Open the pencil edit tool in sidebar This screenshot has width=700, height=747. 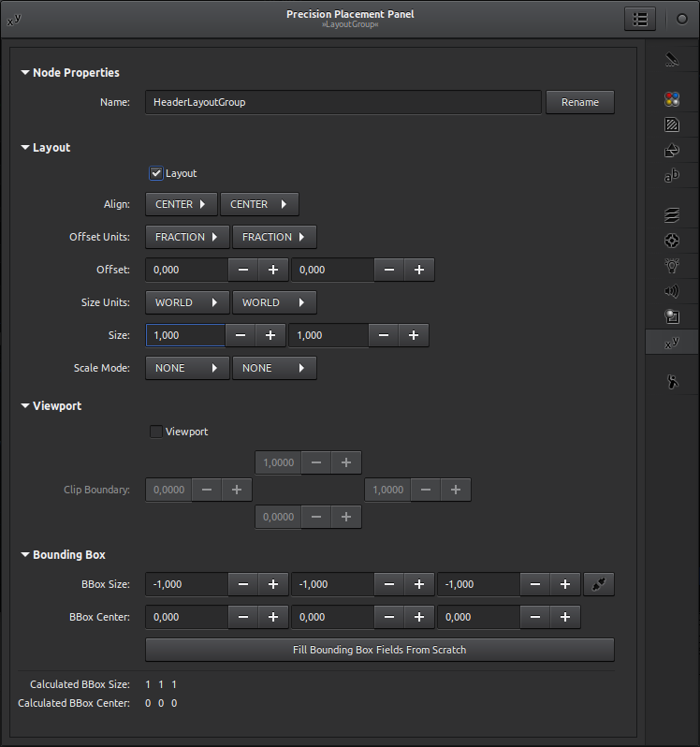672,60
